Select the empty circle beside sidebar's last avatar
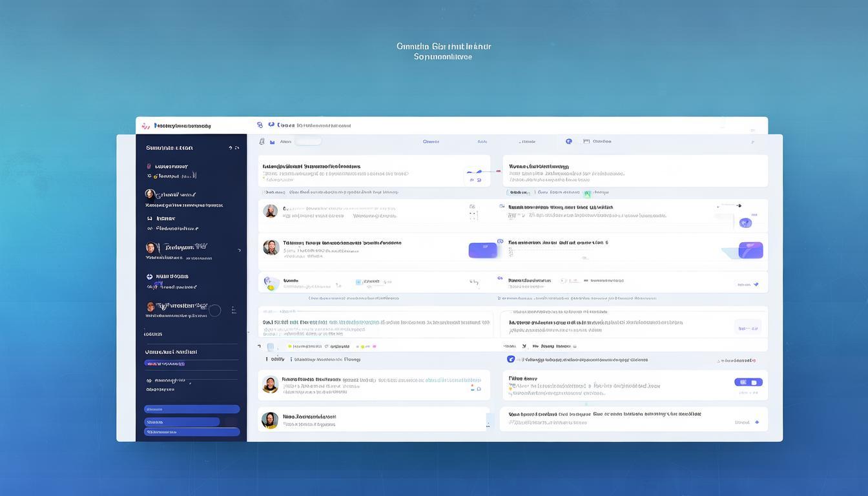868x496 pixels. point(215,311)
